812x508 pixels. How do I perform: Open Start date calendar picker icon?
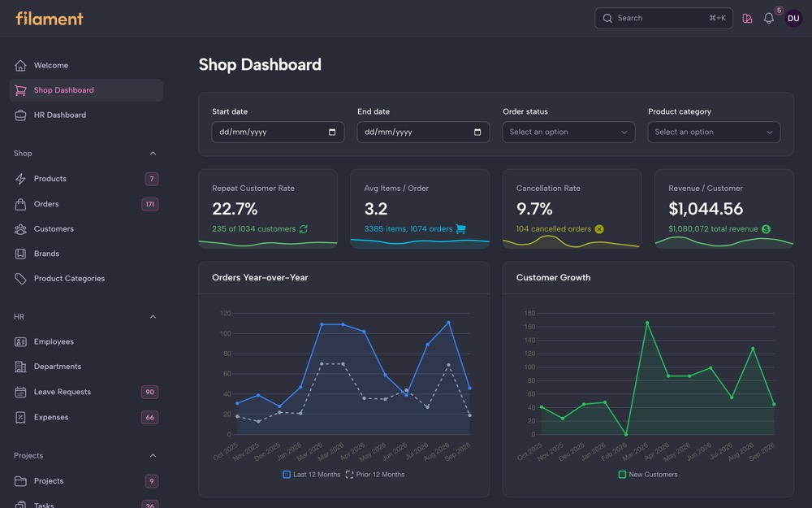(332, 132)
